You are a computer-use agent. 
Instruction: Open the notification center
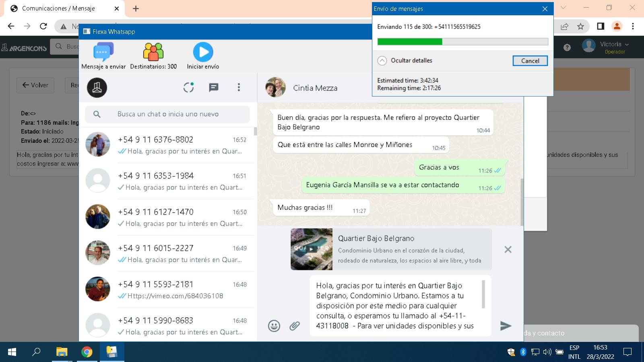click(627, 352)
